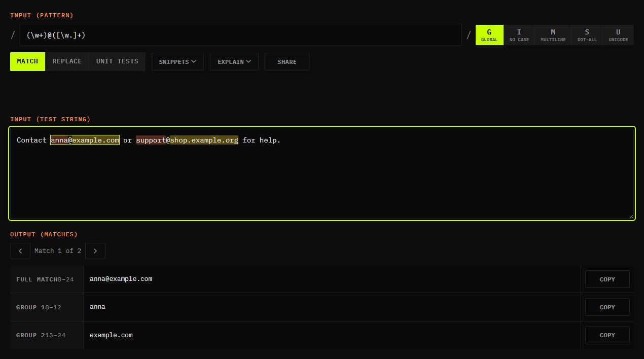This screenshot has width=644, height=359.
Task: Click highlighted match anna@example.com in test string
Action: (85, 140)
